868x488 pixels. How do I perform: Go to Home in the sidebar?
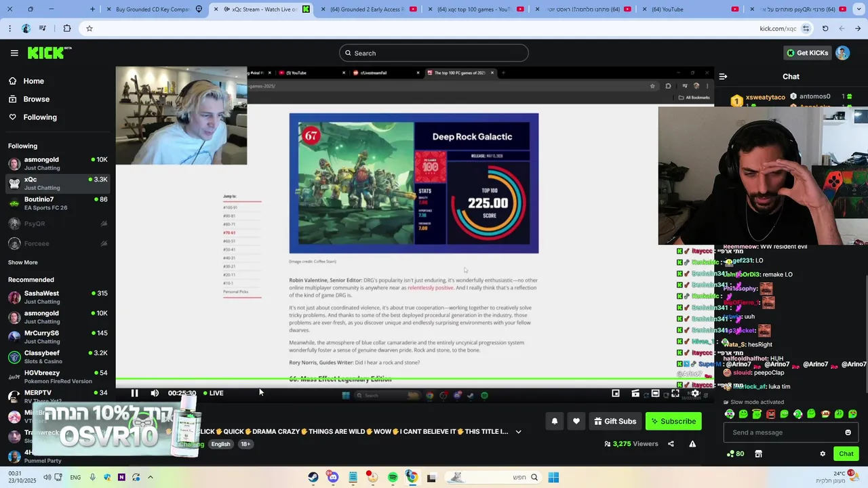pyautogui.click(x=33, y=81)
